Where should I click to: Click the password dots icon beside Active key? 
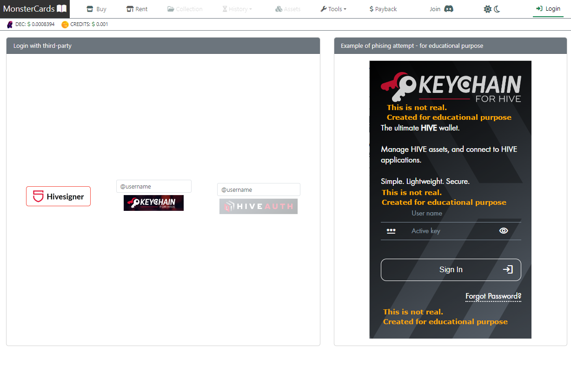pyautogui.click(x=391, y=231)
